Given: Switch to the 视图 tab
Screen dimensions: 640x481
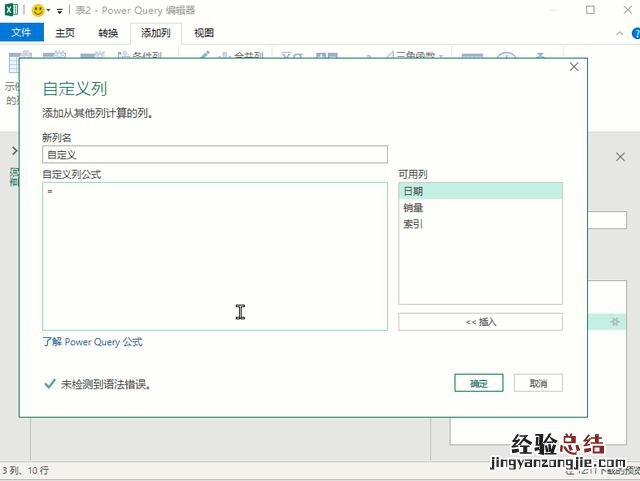Looking at the screenshot, I should (x=204, y=33).
